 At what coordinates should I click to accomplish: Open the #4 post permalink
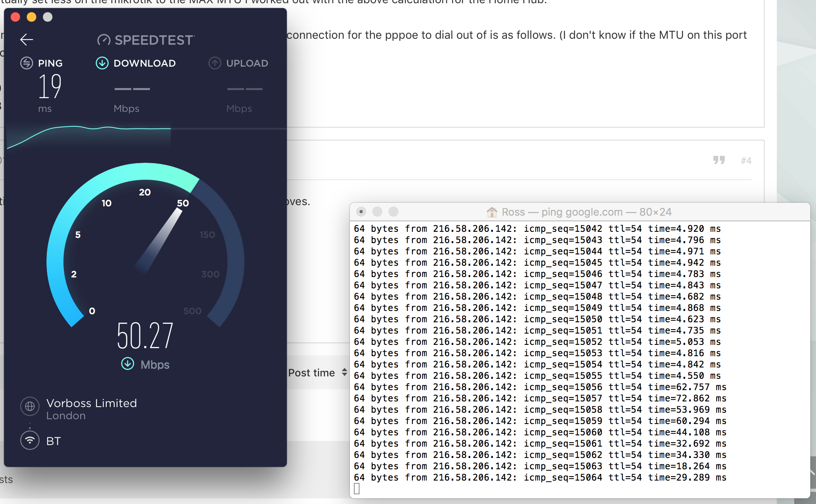pos(745,160)
